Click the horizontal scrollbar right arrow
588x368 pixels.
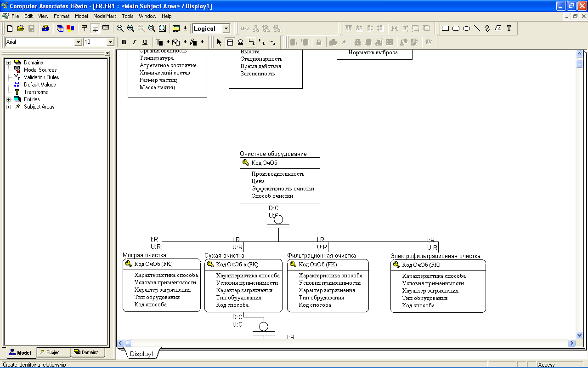coord(572,343)
